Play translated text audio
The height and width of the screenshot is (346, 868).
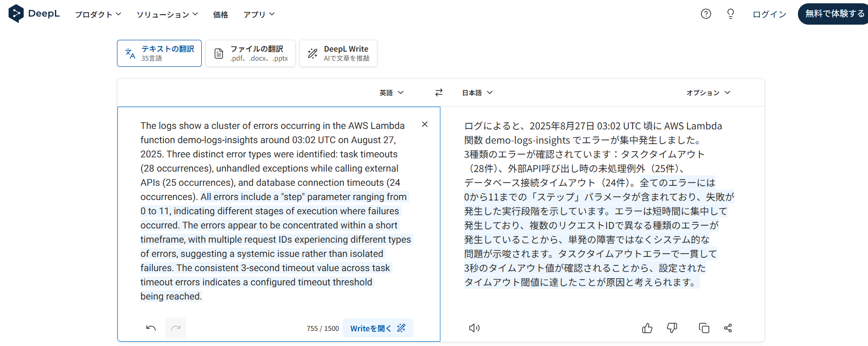click(474, 328)
